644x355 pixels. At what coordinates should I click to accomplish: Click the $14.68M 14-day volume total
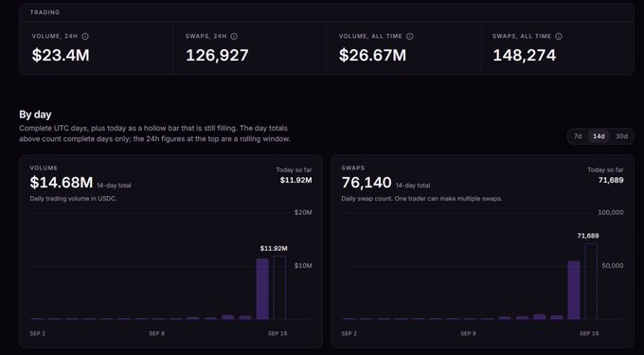[62, 183]
